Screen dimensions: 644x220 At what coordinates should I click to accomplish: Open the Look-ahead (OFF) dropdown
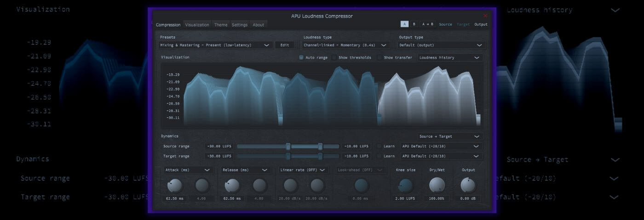point(361,170)
